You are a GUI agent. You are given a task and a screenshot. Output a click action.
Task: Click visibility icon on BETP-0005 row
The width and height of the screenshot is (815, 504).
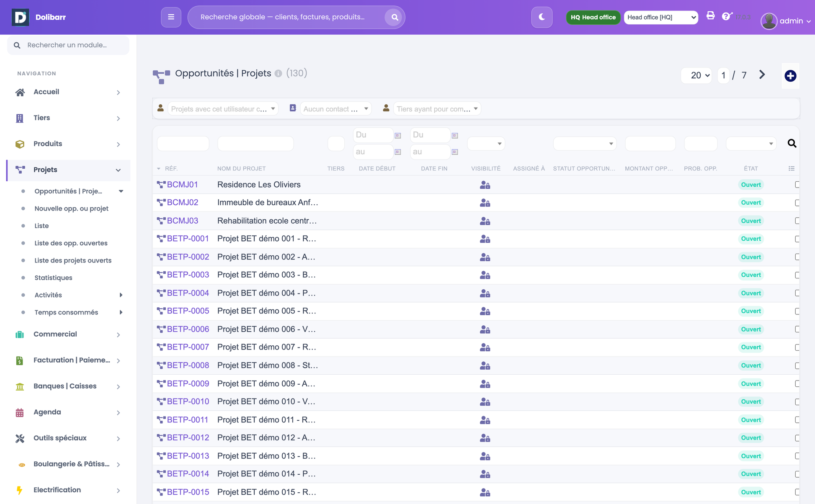click(x=485, y=311)
